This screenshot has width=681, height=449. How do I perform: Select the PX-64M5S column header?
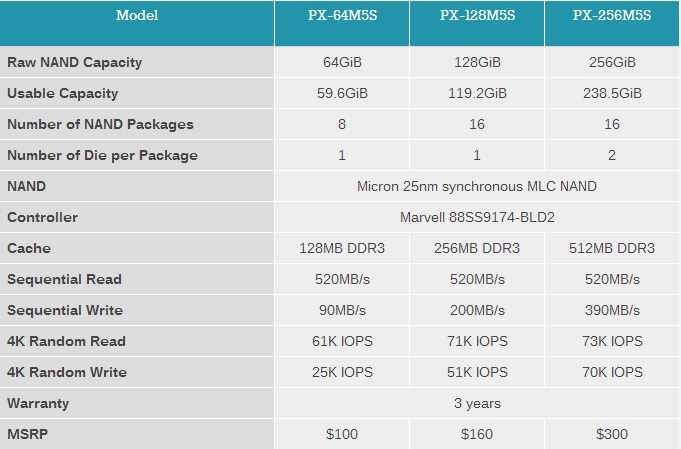(x=342, y=16)
